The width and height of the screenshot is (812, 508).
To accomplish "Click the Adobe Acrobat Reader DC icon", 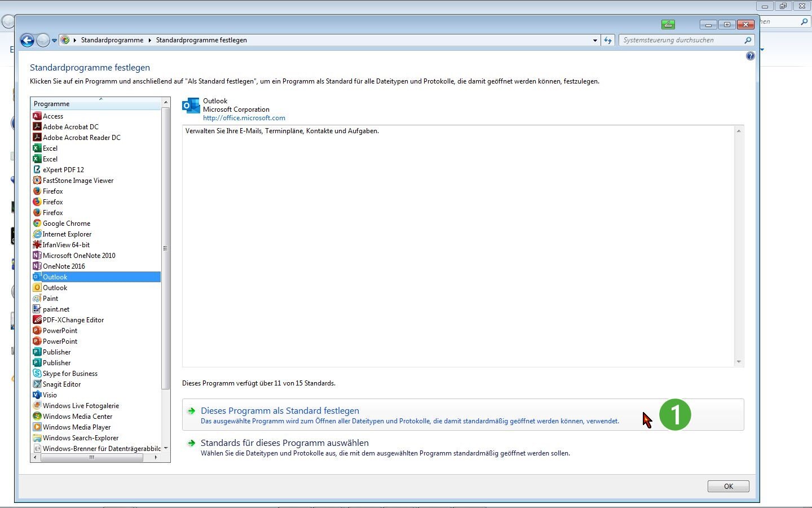I will click(37, 138).
